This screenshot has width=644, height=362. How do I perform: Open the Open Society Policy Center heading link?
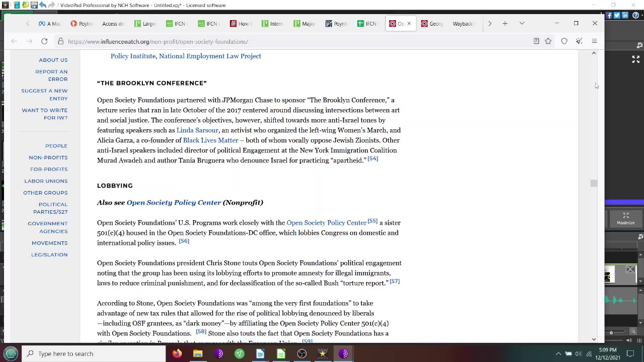tap(174, 203)
